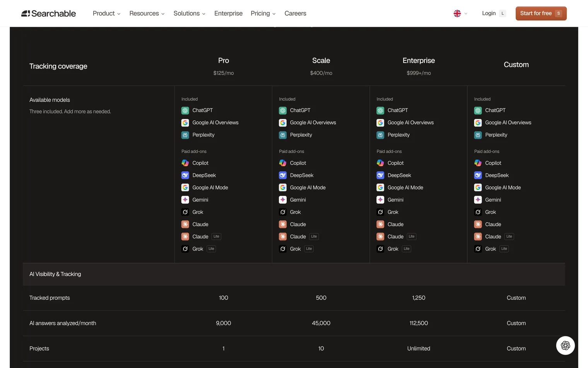Click the 1,250 tracked prompts value
The height and width of the screenshot is (368, 588).
pos(419,298)
